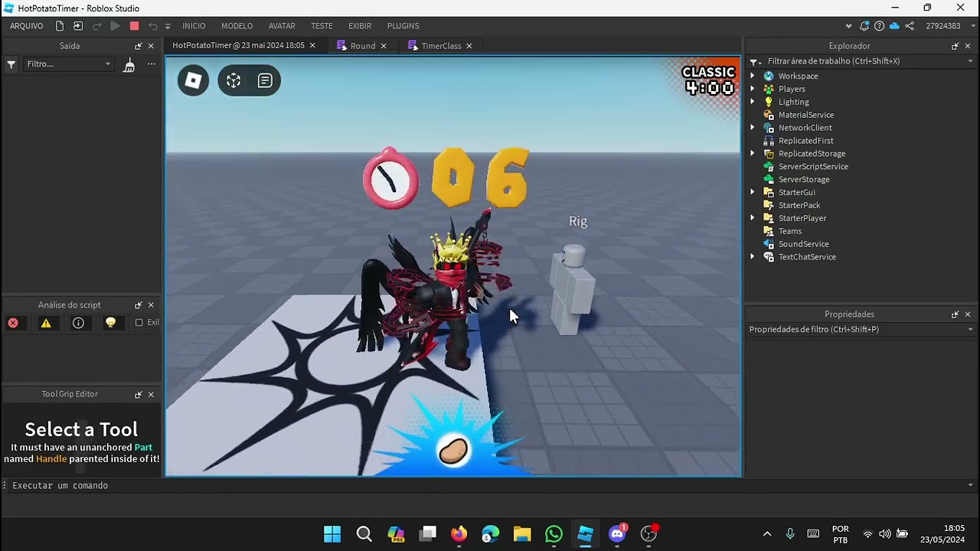Toggle the script analysis errors filter
Viewport: 980px width, 551px height.
[x=13, y=323]
